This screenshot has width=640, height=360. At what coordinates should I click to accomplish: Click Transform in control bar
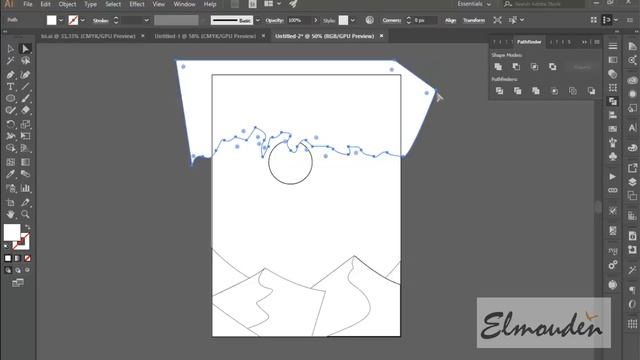(x=473, y=20)
